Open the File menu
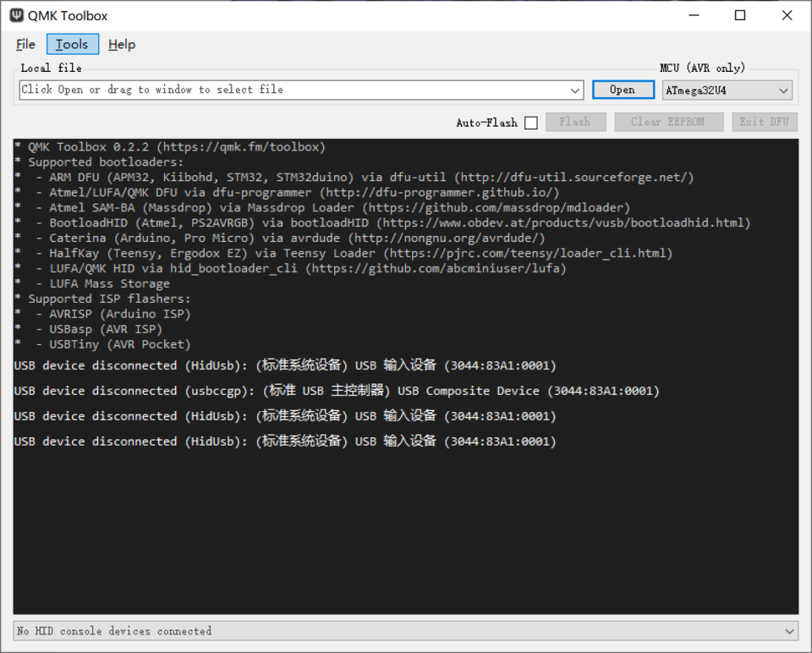 pos(25,45)
